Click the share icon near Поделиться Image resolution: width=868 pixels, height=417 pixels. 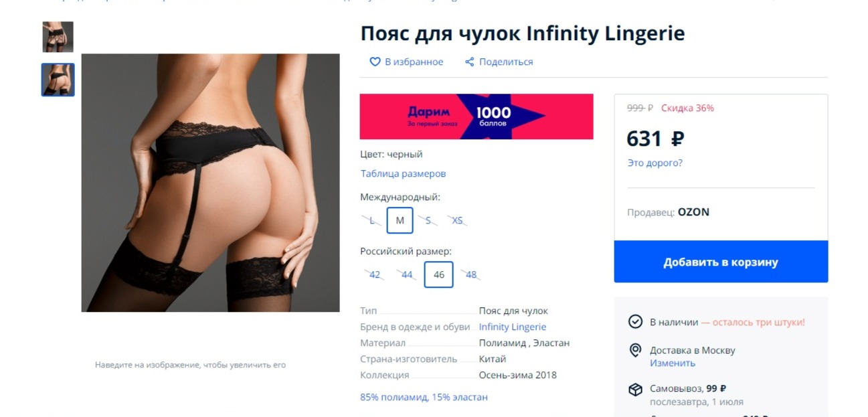(469, 62)
